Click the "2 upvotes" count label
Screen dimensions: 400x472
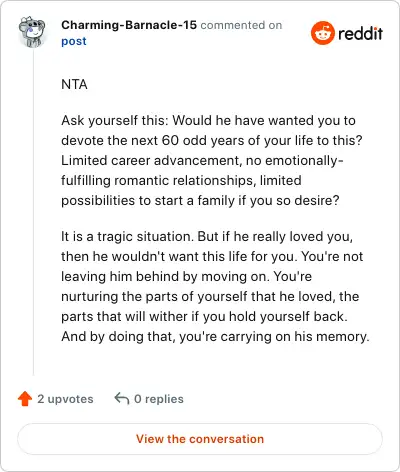coord(65,399)
